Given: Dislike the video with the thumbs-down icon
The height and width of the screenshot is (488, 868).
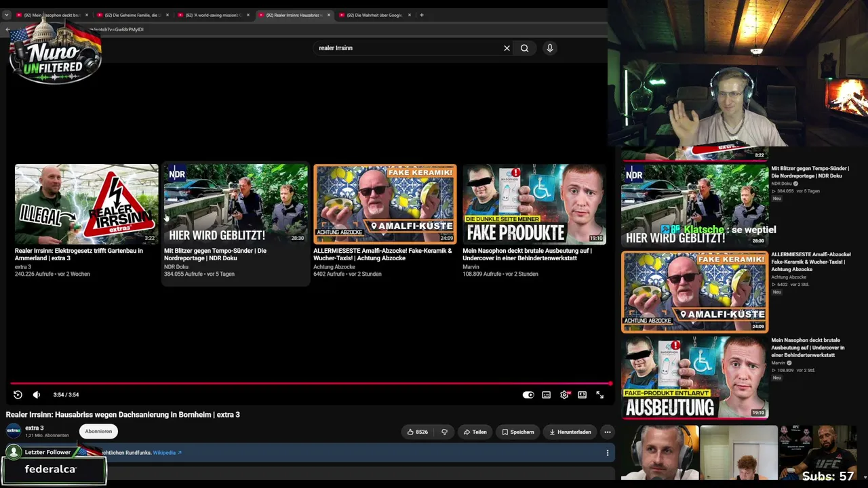Looking at the screenshot, I should point(445,432).
